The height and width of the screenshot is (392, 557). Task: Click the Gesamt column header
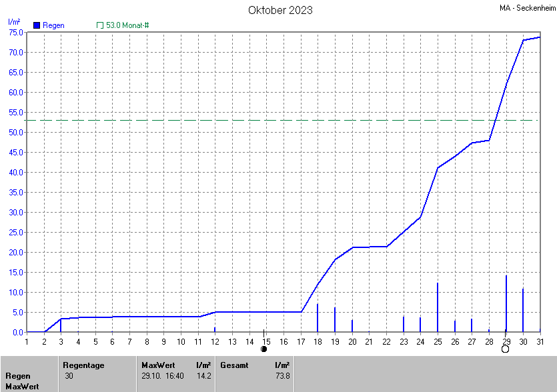click(233, 365)
